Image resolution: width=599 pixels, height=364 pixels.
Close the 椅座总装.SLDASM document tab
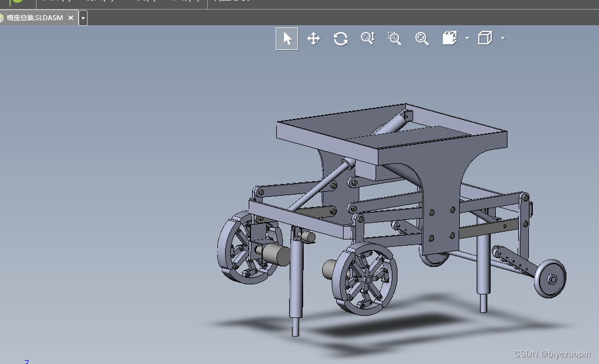coord(71,18)
